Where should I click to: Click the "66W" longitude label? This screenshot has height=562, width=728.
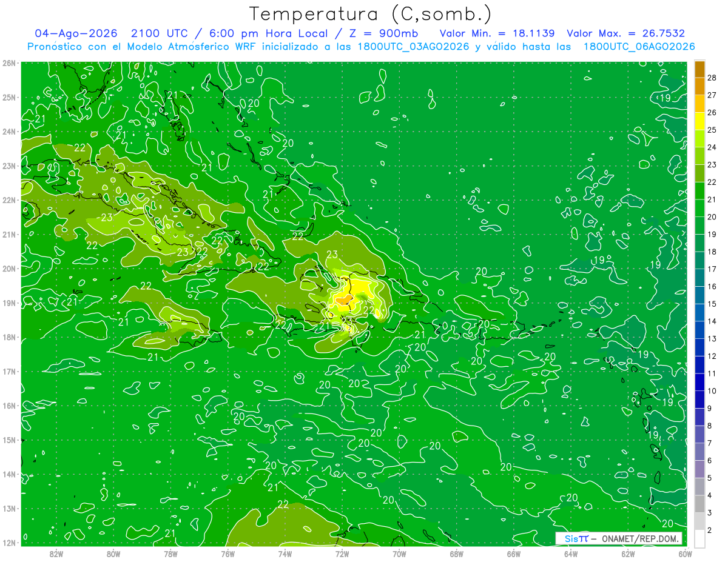pos(513,553)
